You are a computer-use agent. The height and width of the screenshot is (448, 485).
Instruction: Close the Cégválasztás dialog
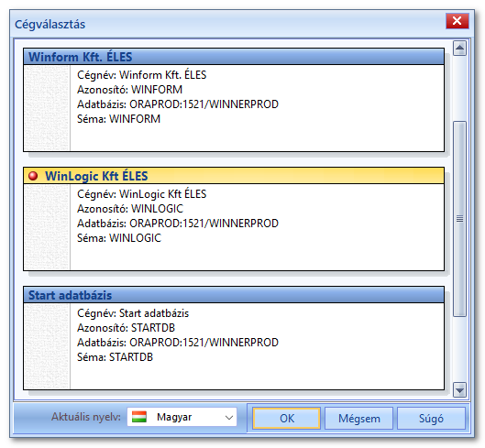click(x=457, y=21)
